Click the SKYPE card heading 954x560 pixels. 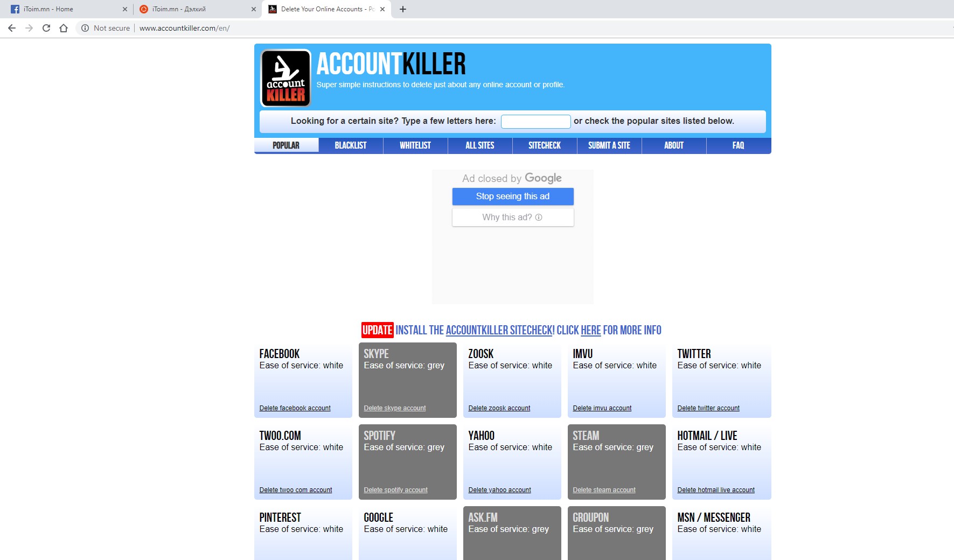pos(376,354)
